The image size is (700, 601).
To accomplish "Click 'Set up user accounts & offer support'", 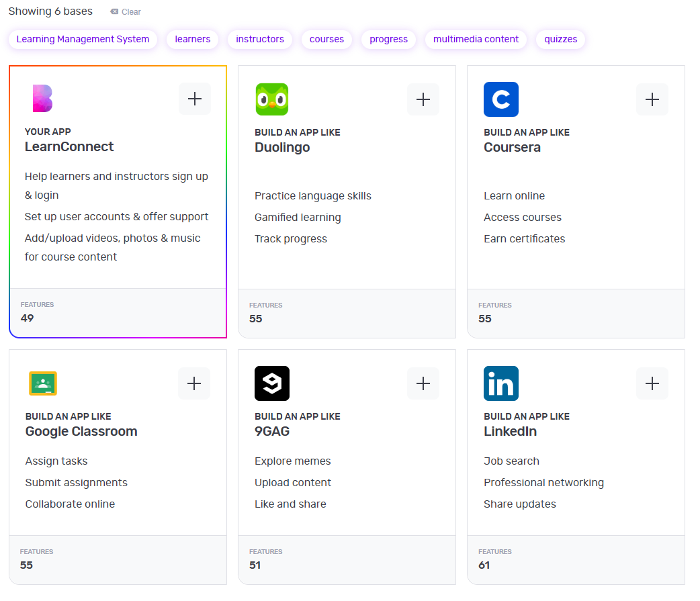I will click(x=116, y=216).
